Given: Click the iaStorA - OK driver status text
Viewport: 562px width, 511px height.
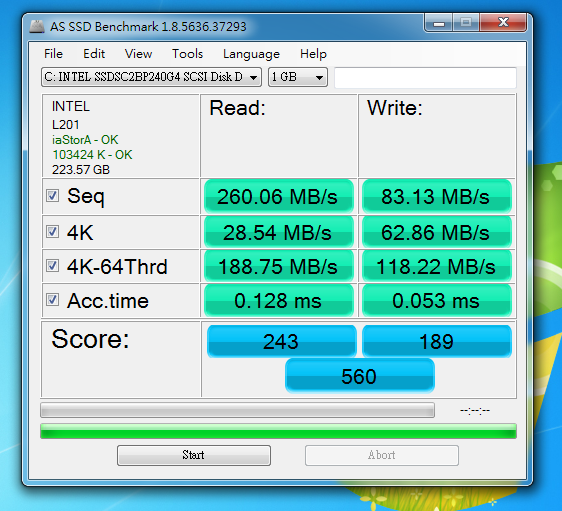Looking at the screenshot, I should point(85,140).
